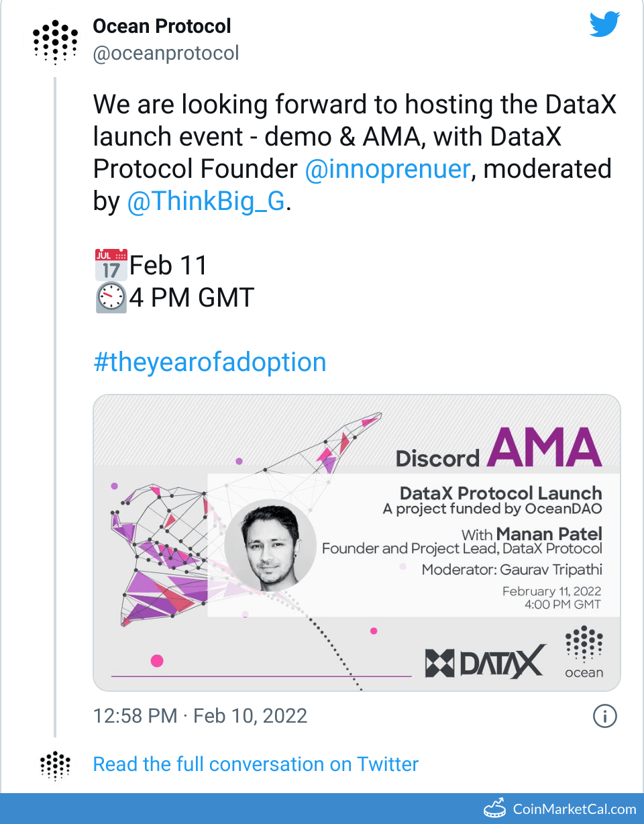Open the @oceanprotocol handle
Viewport: 644px width, 824px height.
tap(166, 53)
